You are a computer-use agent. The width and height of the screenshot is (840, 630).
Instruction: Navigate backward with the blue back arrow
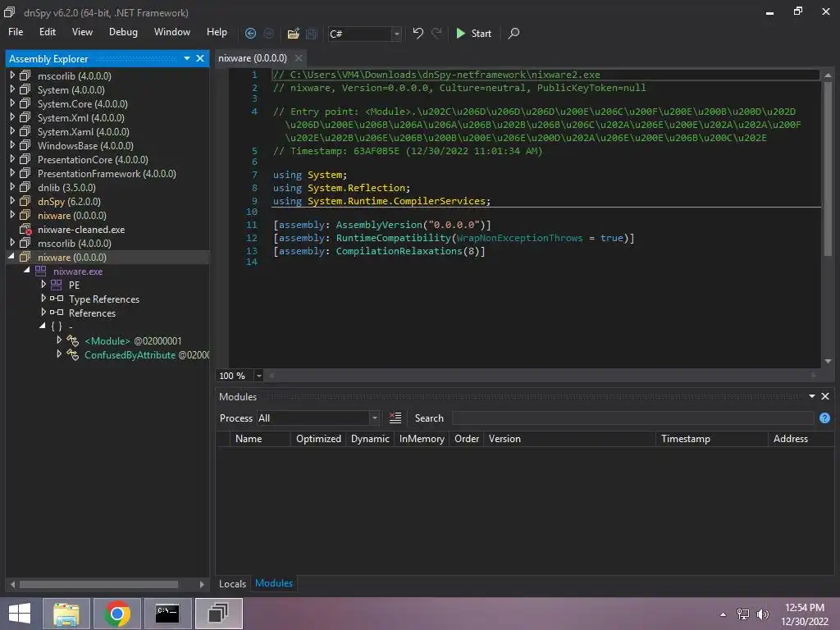(250, 33)
